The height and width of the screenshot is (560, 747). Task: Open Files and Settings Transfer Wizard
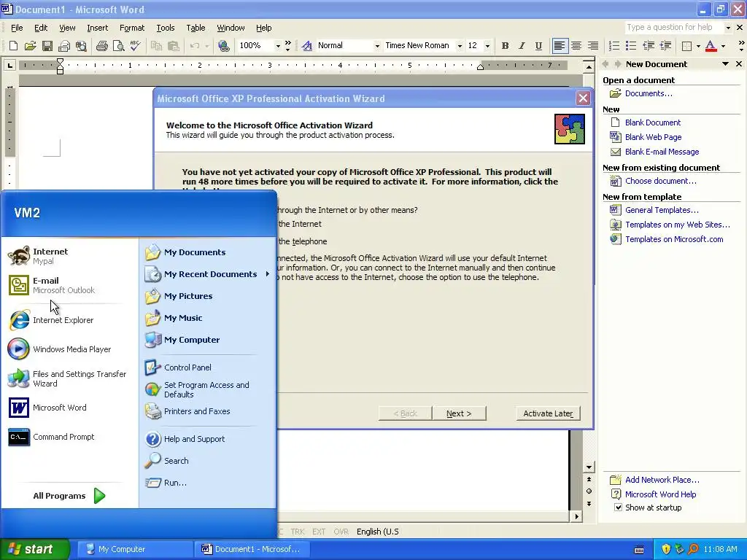(69, 378)
